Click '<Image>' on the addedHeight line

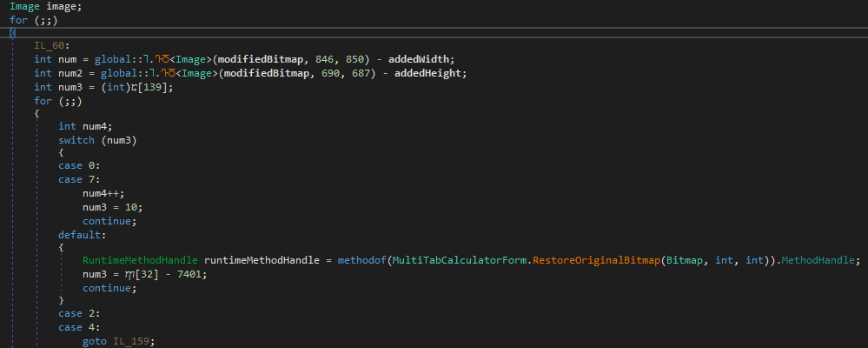pos(199,73)
